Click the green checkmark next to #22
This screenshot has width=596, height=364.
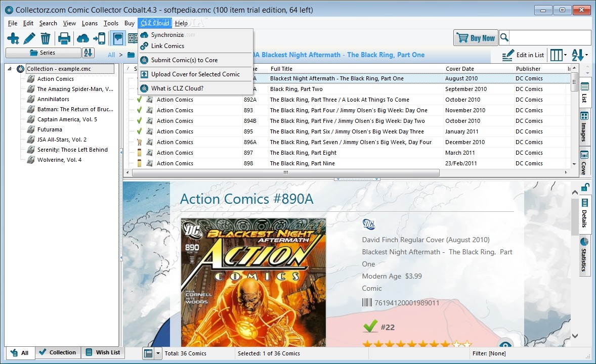370,327
